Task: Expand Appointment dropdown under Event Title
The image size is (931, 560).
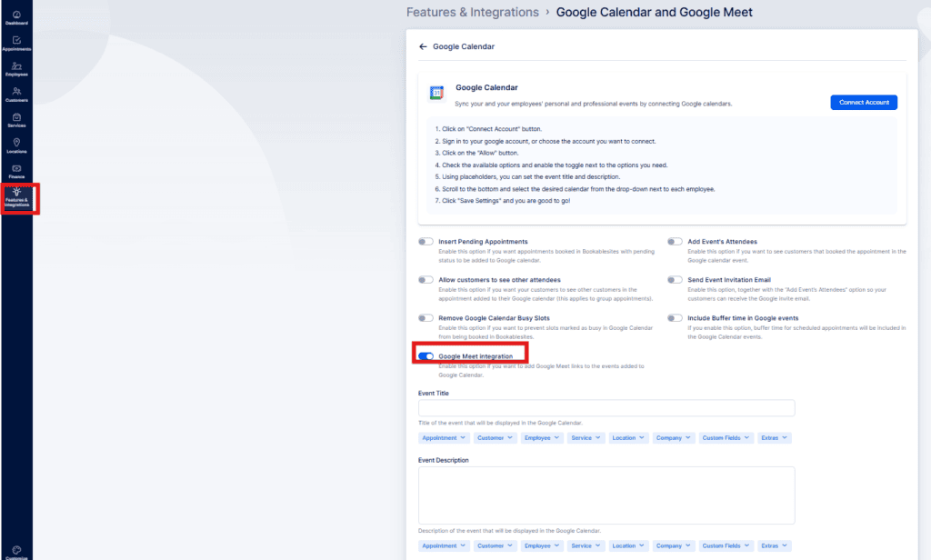Action: pos(444,437)
